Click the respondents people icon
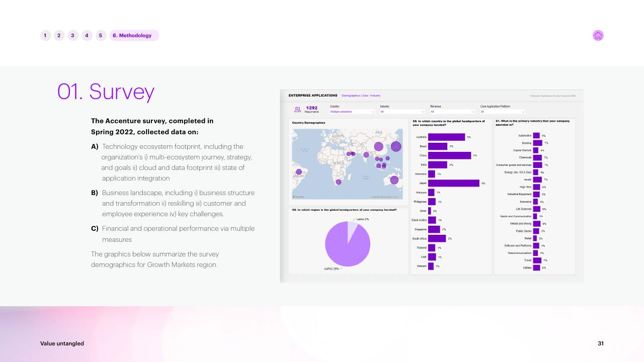Viewport: 644px width, 362px height. tap(297, 109)
